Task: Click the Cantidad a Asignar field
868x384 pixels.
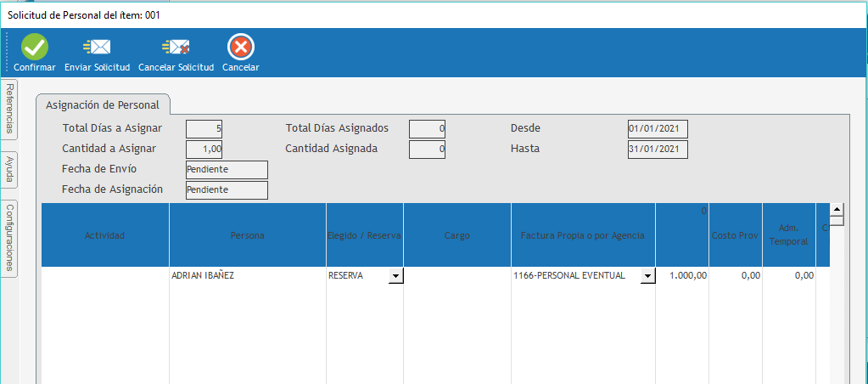Action: (204, 150)
